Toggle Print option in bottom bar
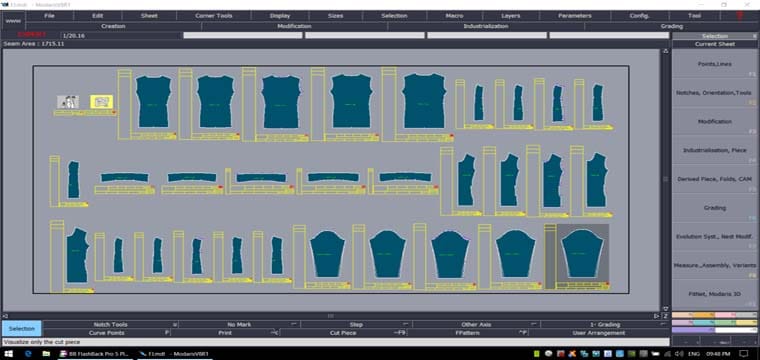This screenshot has width=760, height=360. point(225,333)
